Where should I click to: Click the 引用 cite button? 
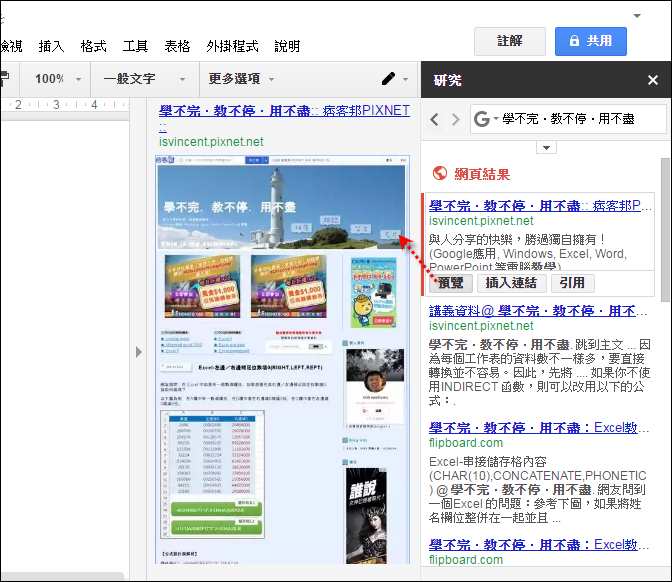pyautogui.click(x=572, y=283)
